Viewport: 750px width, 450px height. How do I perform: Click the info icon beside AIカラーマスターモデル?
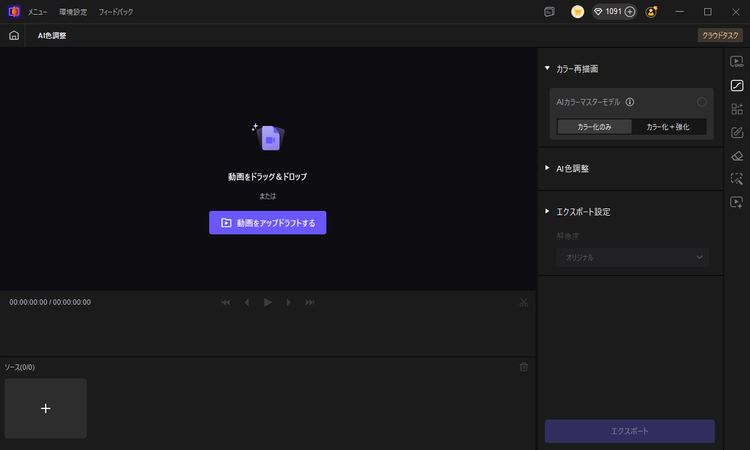pyautogui.click(x=630, y=102)
